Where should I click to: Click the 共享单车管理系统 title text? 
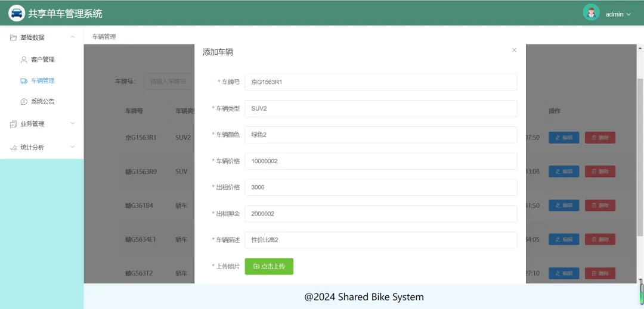pyautogui.click(x=65, y=14)
